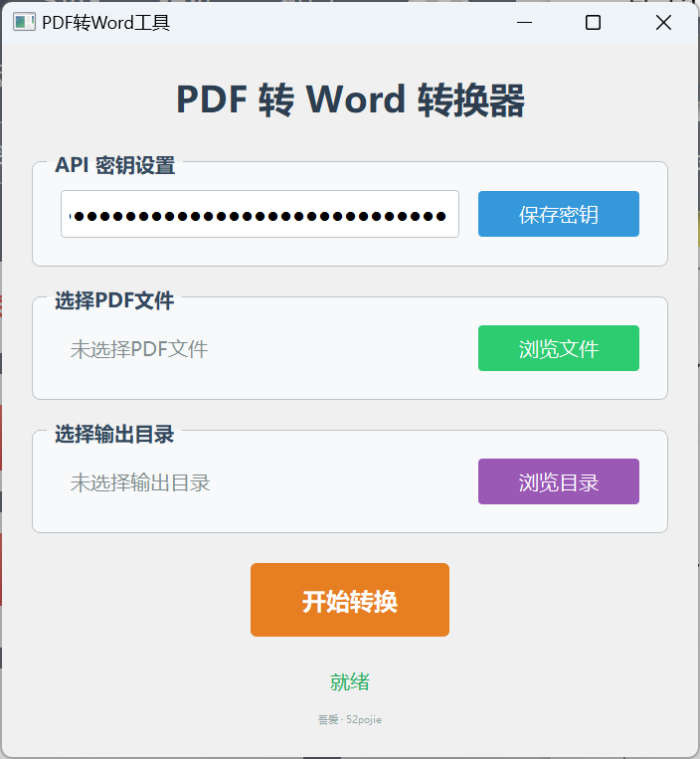The height and width of the screenshot is (759, 700).
Task: Open the 浏览目录 output folder picker
Action: pyautogui.click(x=559, y=481)
